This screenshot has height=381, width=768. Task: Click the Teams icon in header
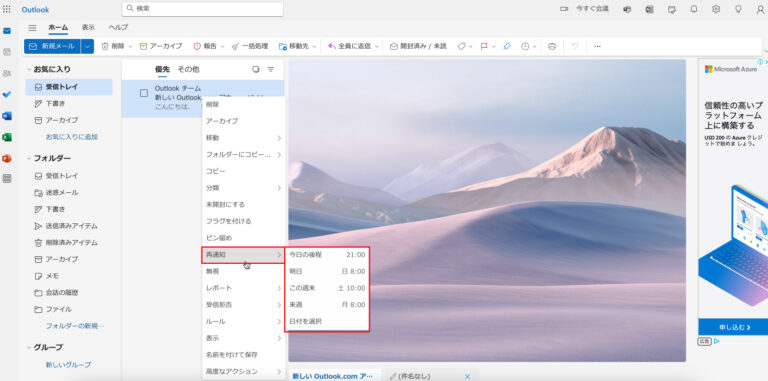[627, 9]
